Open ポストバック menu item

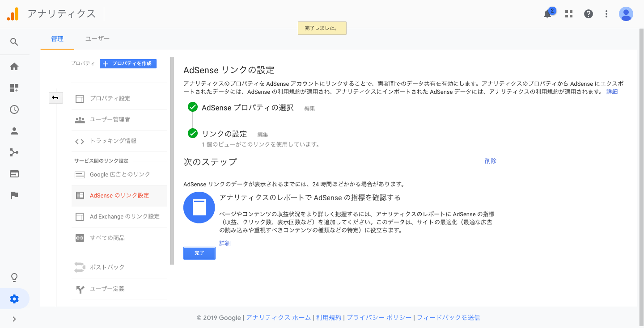tap(119, 267)
